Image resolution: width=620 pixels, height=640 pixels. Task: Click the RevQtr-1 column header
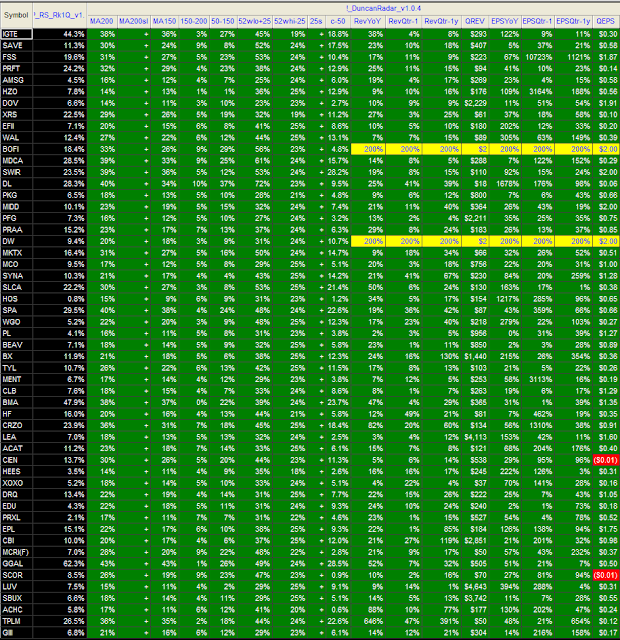403,22
